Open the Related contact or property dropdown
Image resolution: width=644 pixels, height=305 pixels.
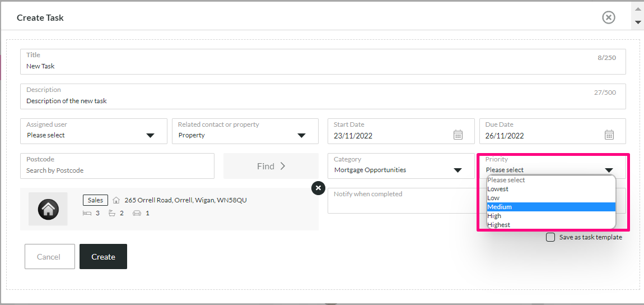pos(245,131)
